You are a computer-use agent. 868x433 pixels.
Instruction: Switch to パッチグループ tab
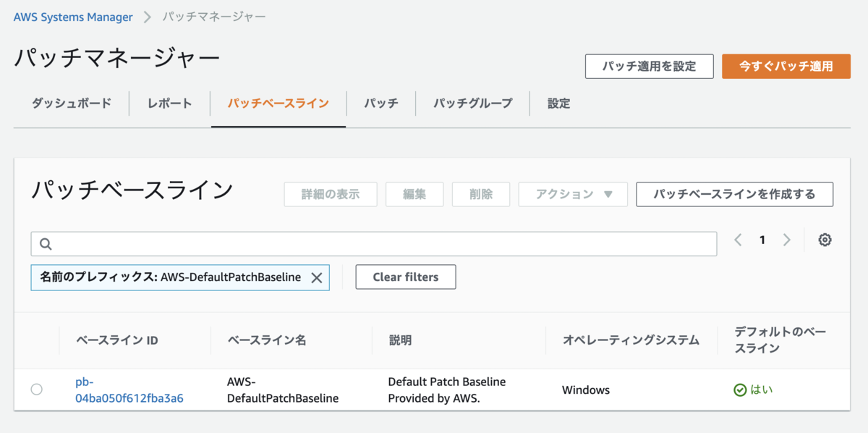click(x=472, y=103)
